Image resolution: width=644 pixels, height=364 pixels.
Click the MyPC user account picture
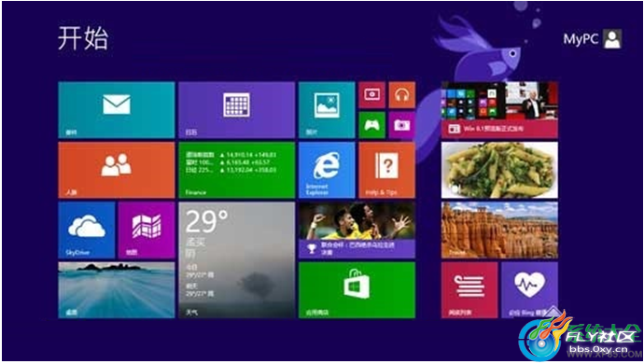(x=612, y=39)
